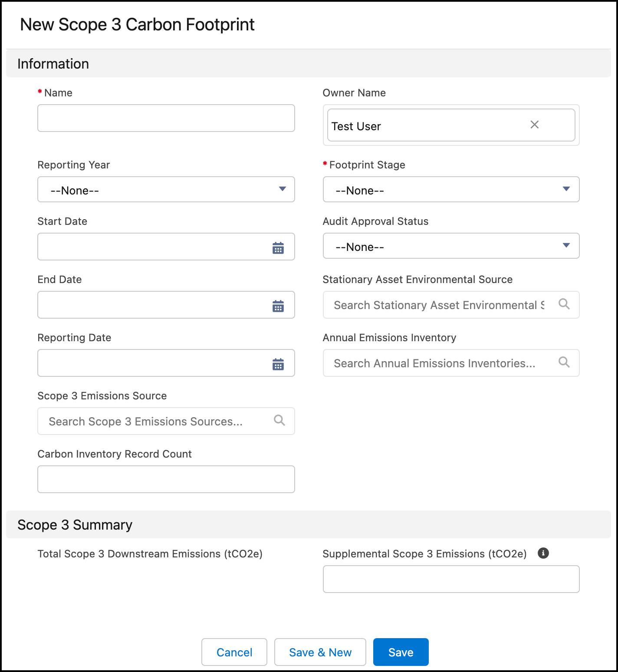This screenshot has height=672, width=618.
Task: Click the Scope 3 Emissions Source search icon
Action: (x=279, y=420)
